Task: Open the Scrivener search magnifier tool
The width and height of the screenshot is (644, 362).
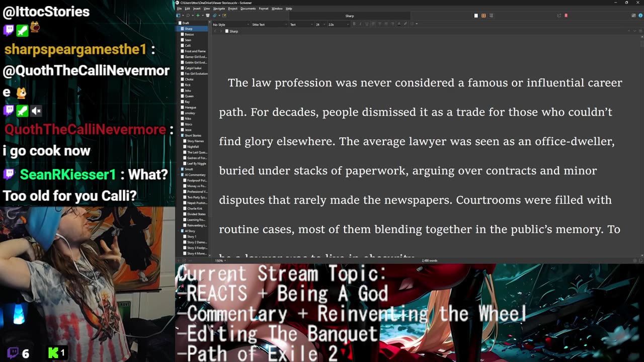Action: [188, 15]
